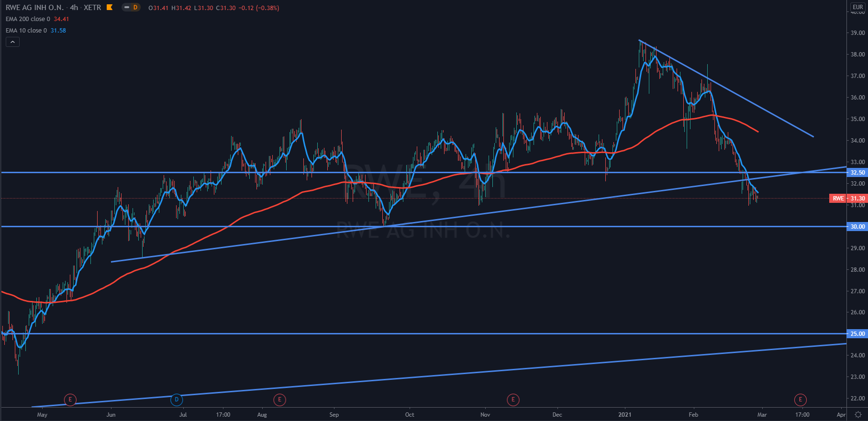Click the 30.00 horizontal line price label
Image resolution: width=868 pixels, height=421 pixels.
click(857, 226)
